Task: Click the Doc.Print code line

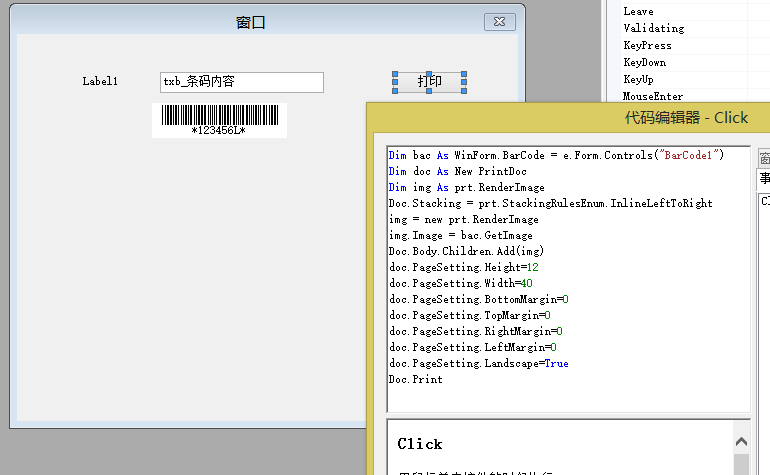Action: 415,379
